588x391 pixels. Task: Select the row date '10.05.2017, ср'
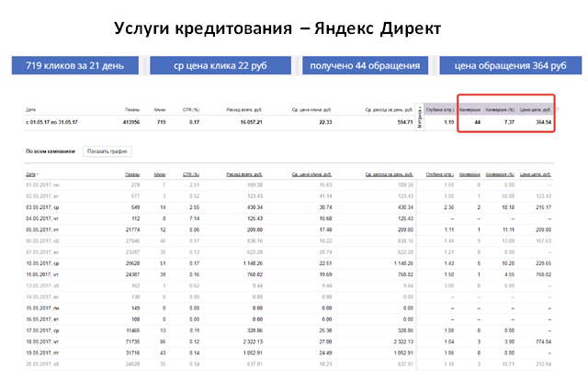coord(42,263)
